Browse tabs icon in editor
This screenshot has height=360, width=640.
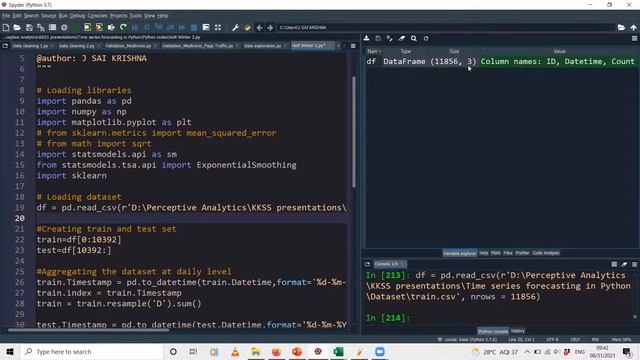5,46
